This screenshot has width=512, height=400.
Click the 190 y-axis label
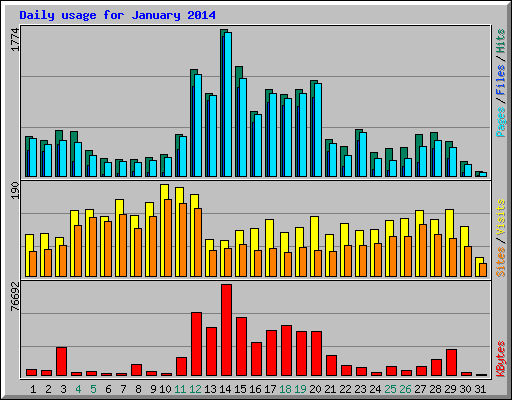click(x=15, y=191)
